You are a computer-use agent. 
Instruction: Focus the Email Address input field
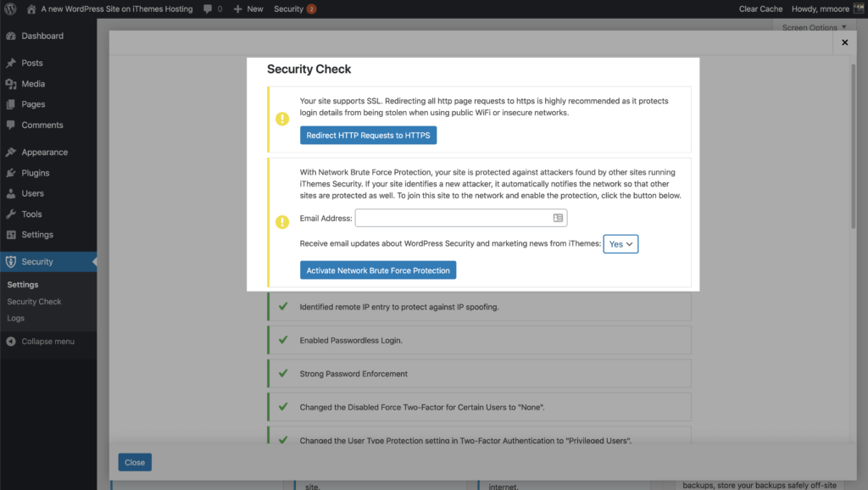461,218
